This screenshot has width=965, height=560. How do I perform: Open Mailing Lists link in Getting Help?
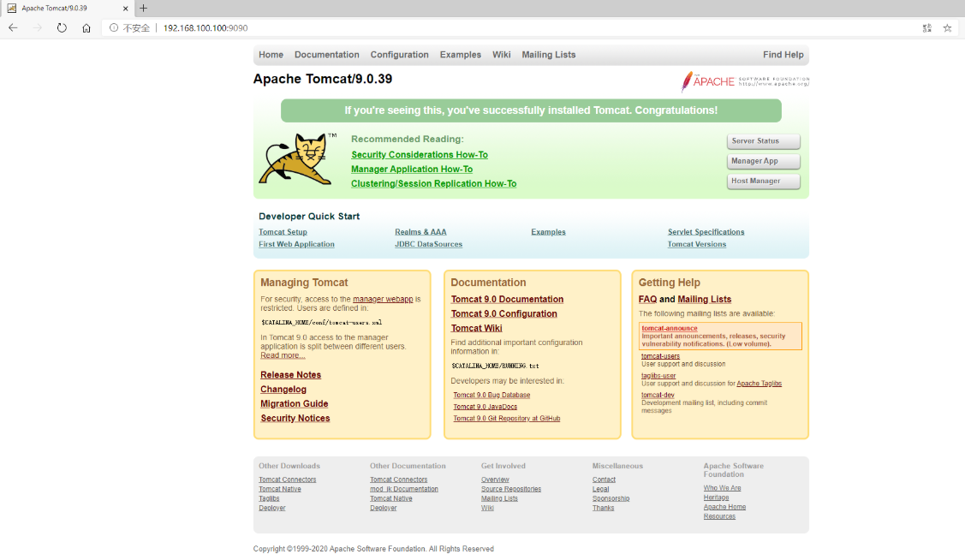tap(704, 299)
